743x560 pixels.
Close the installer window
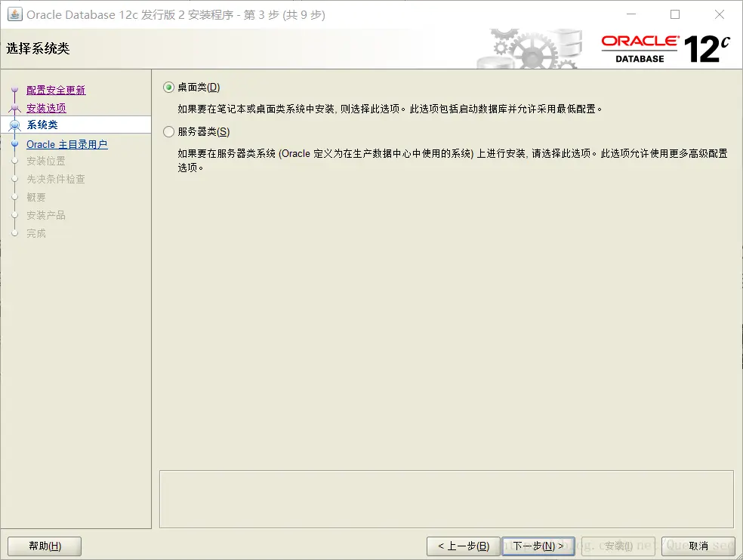[720, 14]
